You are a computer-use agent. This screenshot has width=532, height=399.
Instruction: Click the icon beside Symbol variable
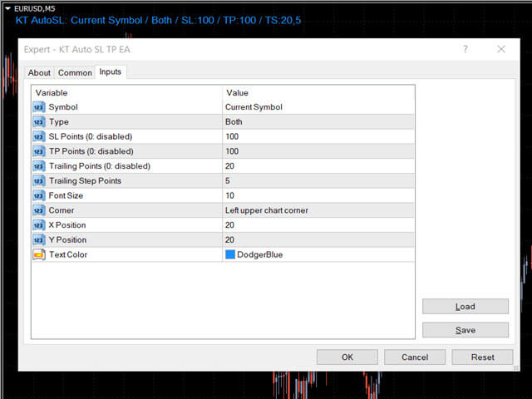click(39, 107)
